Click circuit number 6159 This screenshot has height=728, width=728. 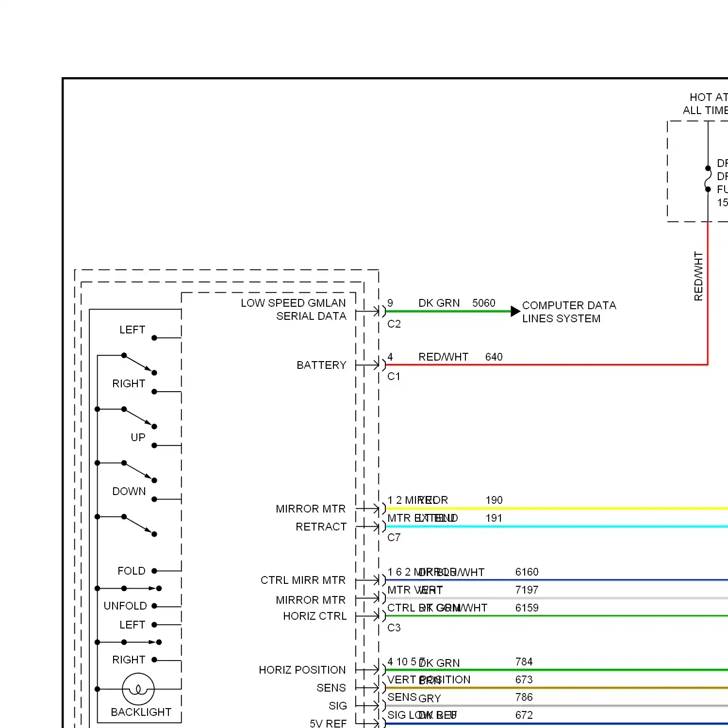pyautogui.click(x=527, y=608)
